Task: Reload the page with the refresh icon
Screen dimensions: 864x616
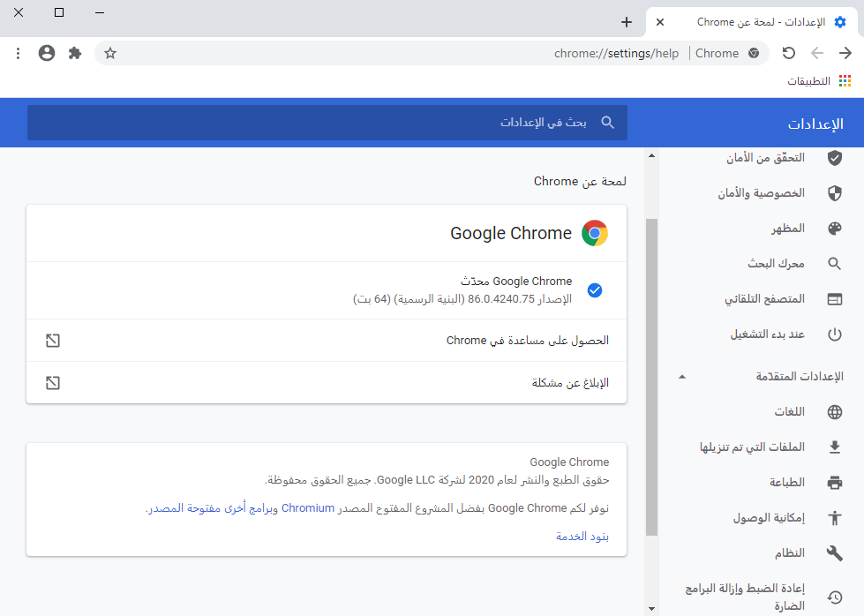Action: [788, 54]
